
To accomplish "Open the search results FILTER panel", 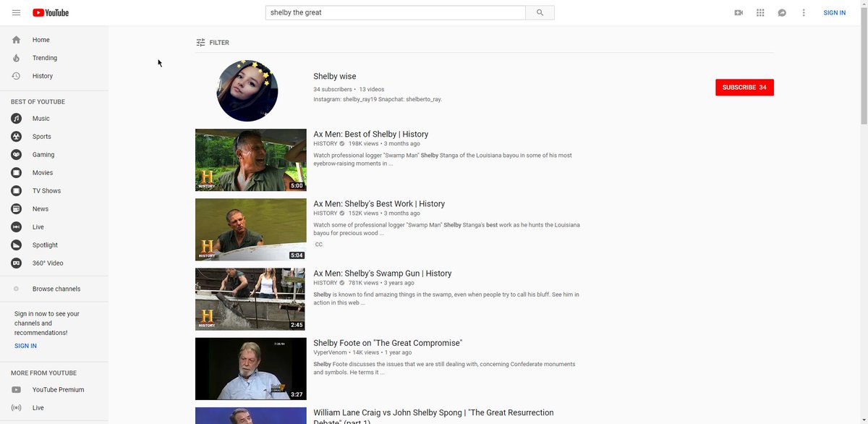I will (x=213, y=43).
